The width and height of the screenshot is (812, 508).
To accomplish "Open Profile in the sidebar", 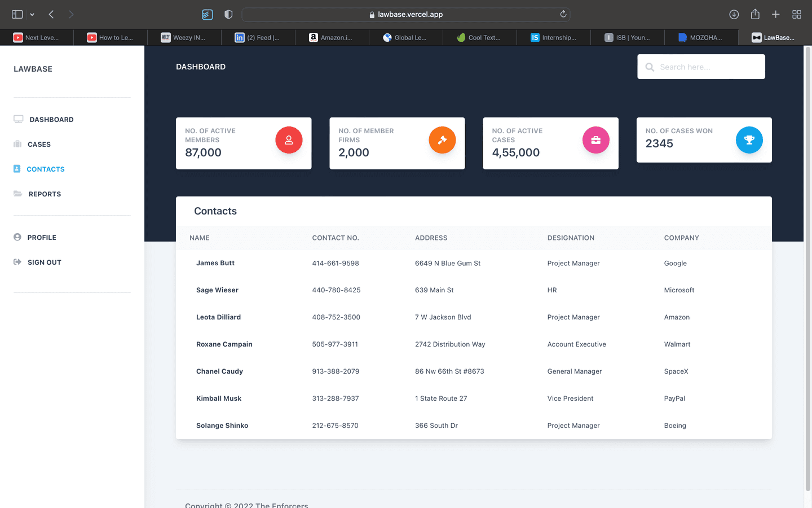I will [x=42, y=237].
